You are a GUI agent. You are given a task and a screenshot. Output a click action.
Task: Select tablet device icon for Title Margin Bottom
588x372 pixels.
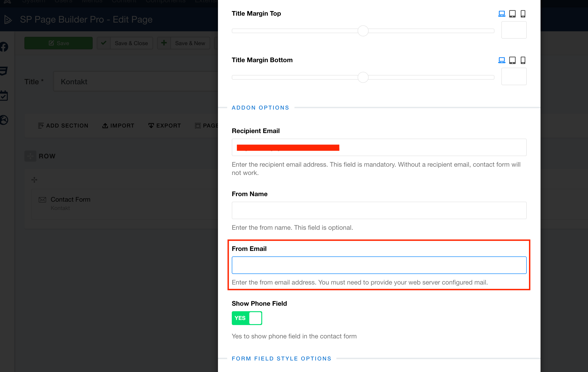(x=512, y=60)
